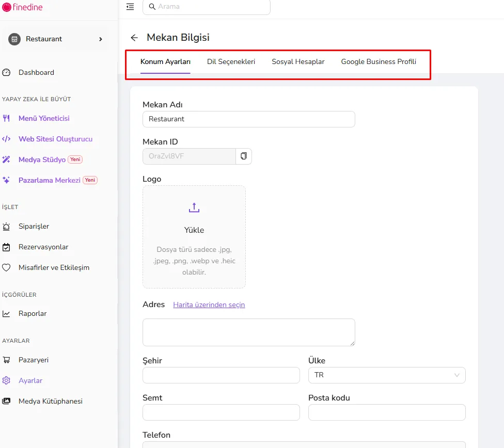Click the Web Sitesi Oluşturucu code icon
Screen dimensions: 504x448
(6, 139)
